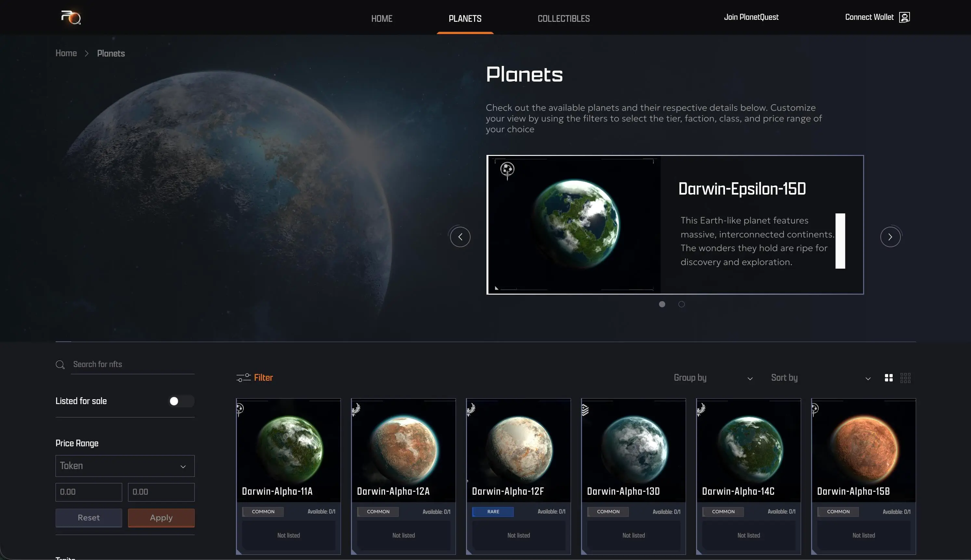The height and width of the screenshot is (560, 971).
Task: Click the search magnifier icon
Action: click(x=60, y=364)
